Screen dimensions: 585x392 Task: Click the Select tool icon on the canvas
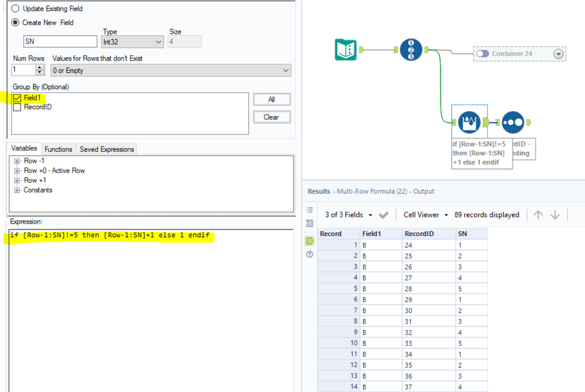tap(411, 49)
